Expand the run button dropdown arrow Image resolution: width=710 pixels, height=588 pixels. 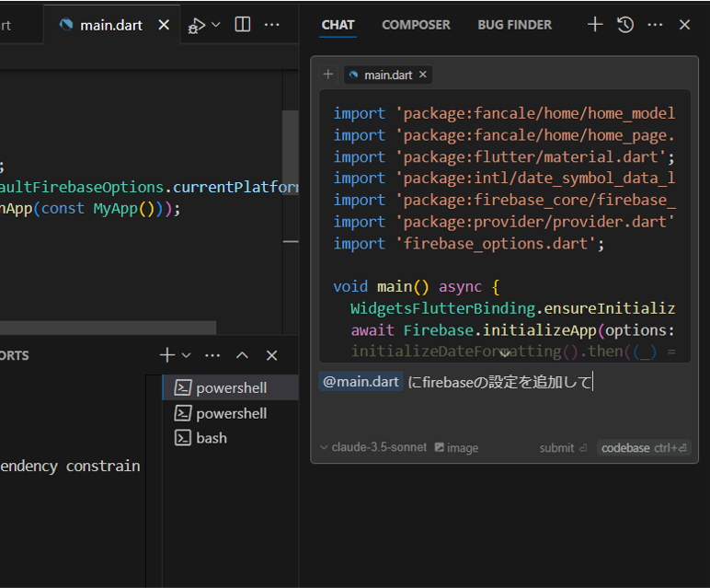click(216, 25)
